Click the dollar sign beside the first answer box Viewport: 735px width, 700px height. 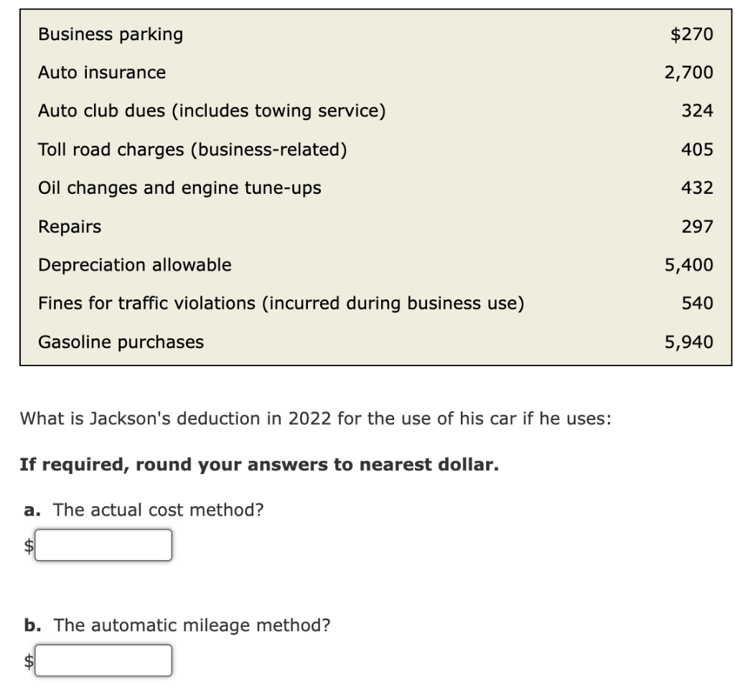(26, 547)
